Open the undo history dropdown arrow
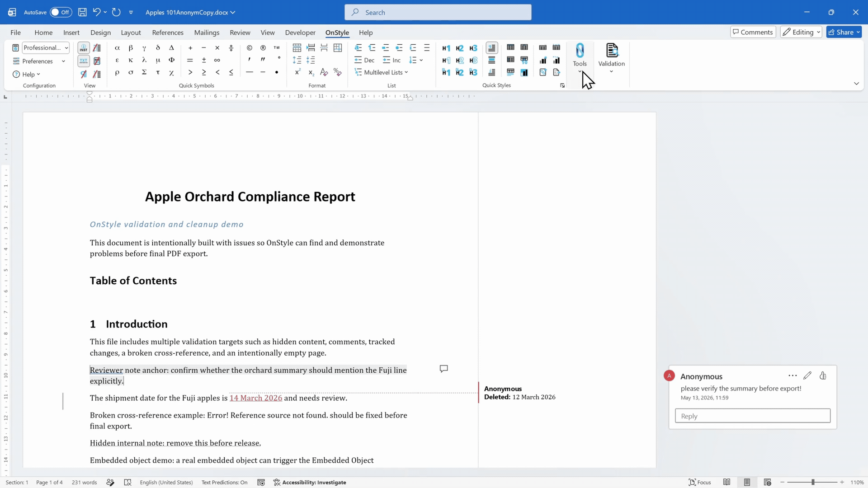The width and height of the screenshot is (868, 488). click(x=105, y=12)
